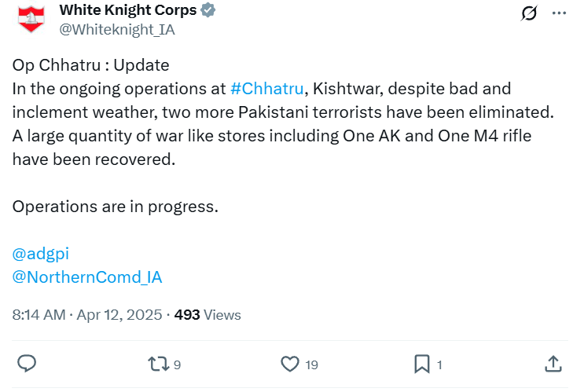The width and height of the screenshot is (584, 392).
Task: Click the verified badge icon
Action: pos(208,10)
